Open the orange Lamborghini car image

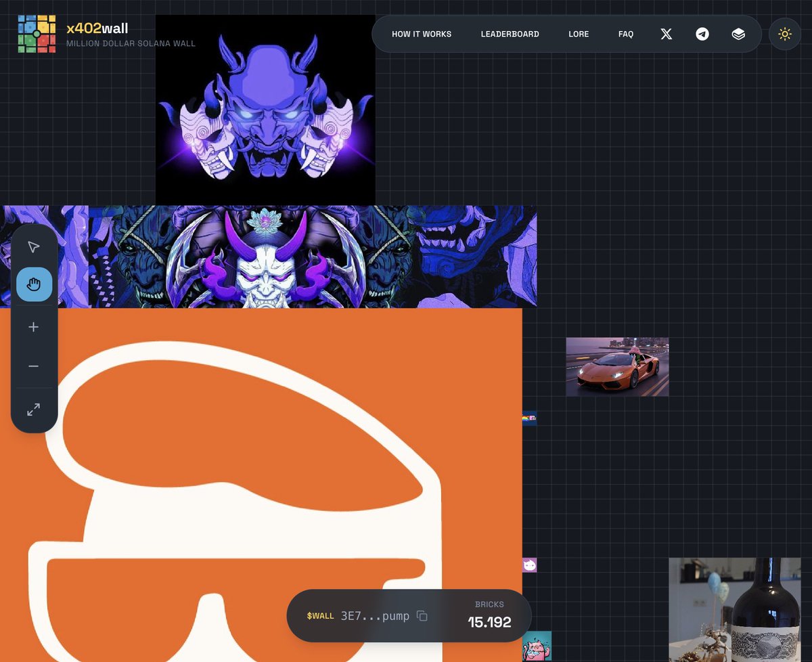[617, 367]
